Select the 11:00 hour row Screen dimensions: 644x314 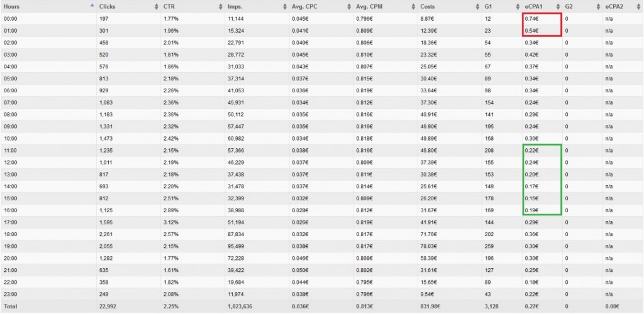click(x=322, y=151)
